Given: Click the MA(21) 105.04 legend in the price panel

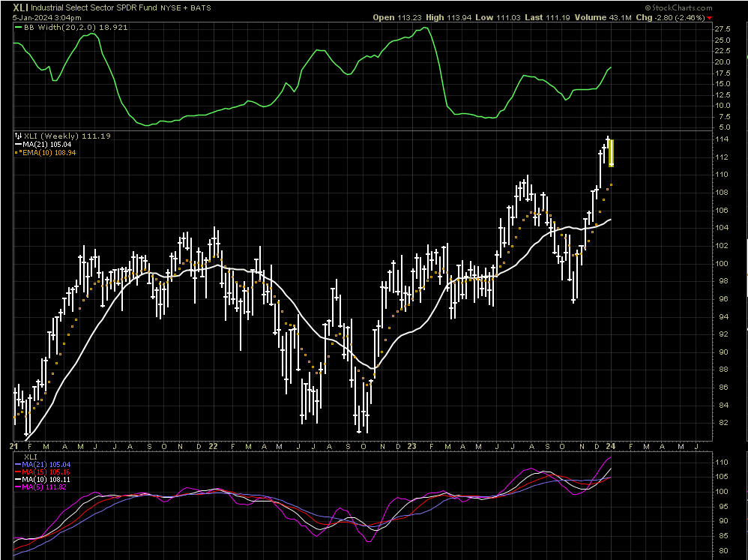Looking at the screenshot, I should 46,145.
